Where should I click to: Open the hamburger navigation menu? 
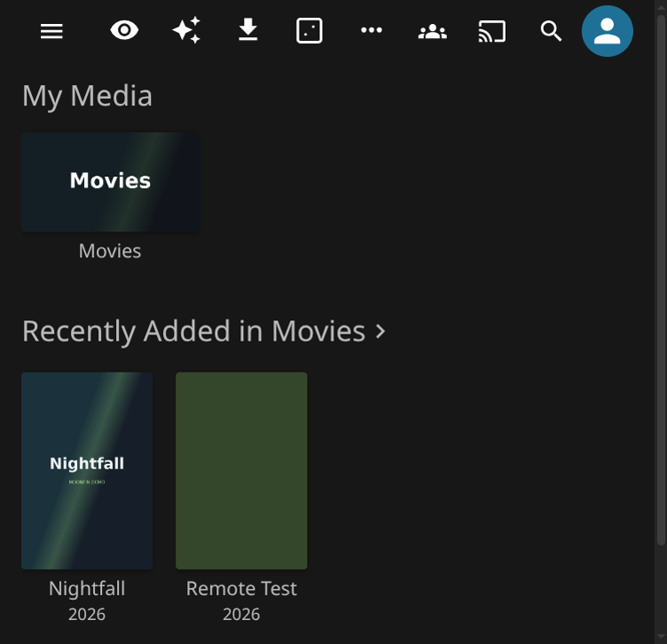[51, 31]
